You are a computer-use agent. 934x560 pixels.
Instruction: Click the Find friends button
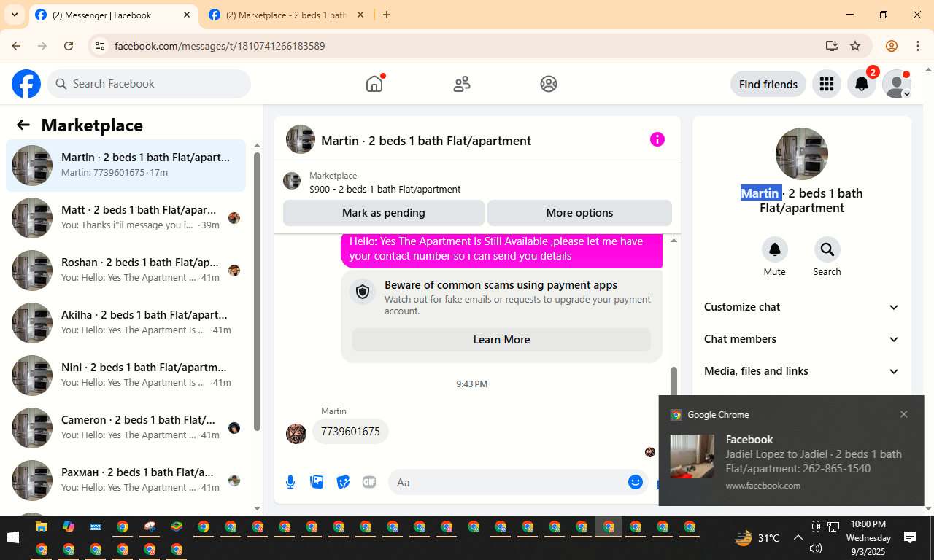(x=768, y=84)
